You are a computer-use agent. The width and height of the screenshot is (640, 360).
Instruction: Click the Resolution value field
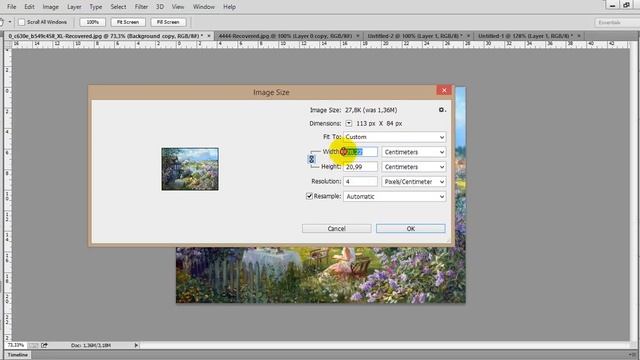(360, 182)
